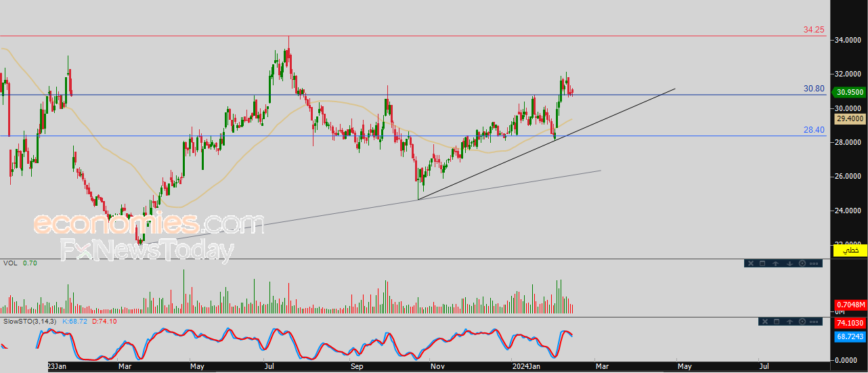Screen dimensions: 868x373
Task: Click the 30.80 horizontal level label
Action: [x=814, y=89]
